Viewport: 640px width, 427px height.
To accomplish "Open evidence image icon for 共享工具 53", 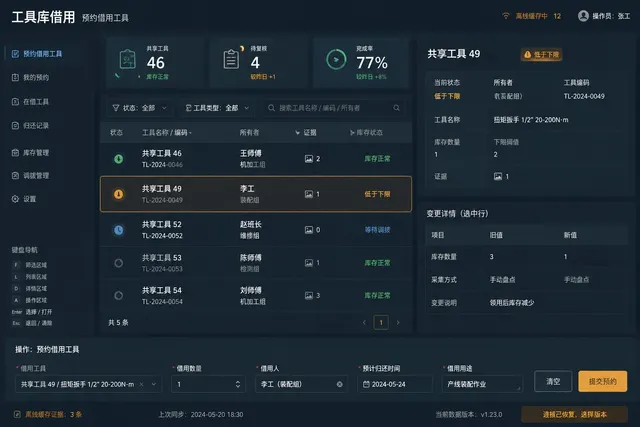I will (x=309, y=263).
